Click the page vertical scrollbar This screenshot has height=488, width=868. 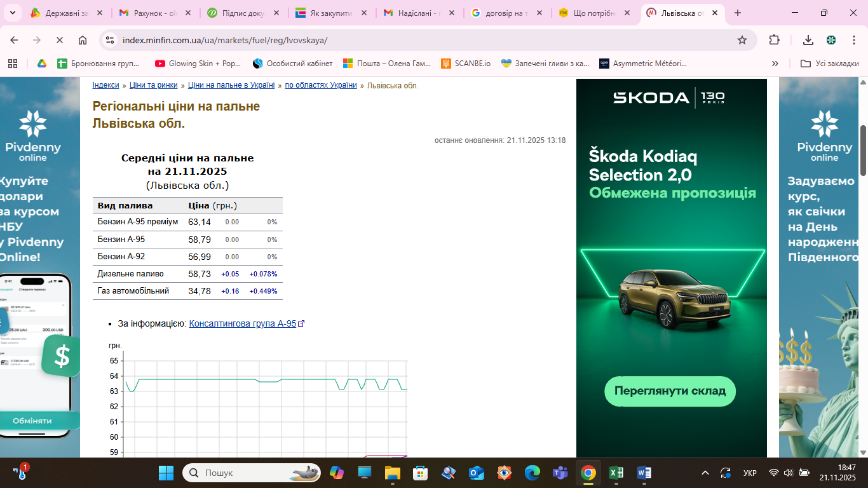863,152
